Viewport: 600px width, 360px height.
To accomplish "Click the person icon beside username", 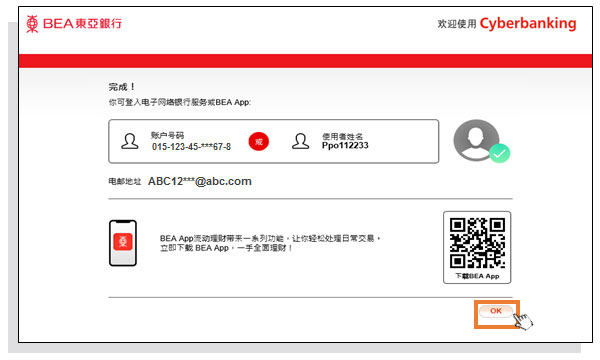I will [300, 141].
